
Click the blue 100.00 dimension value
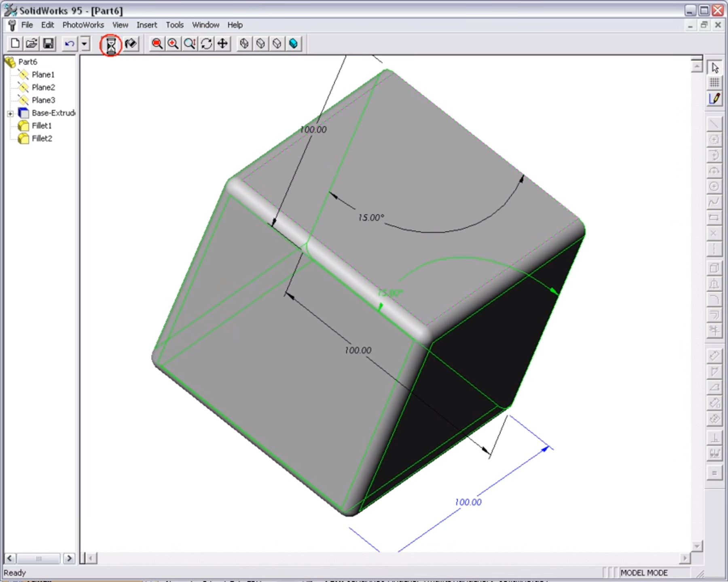pyautogui.click(x=468, y=502)
